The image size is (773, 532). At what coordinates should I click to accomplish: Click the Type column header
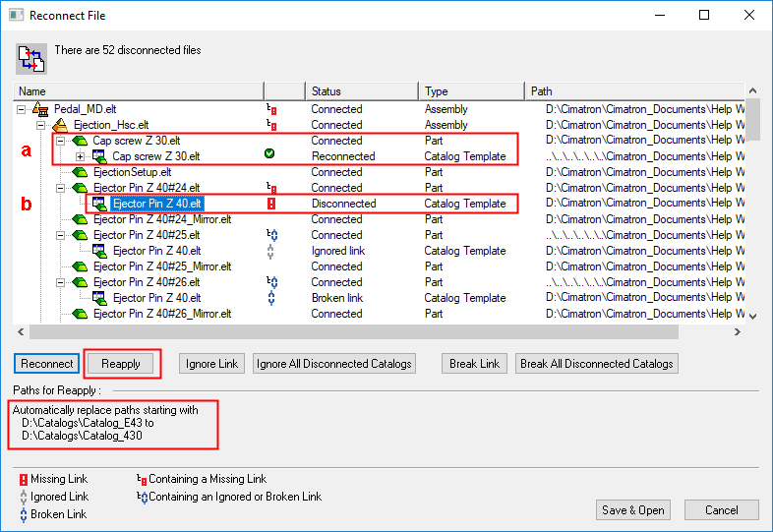471,91
